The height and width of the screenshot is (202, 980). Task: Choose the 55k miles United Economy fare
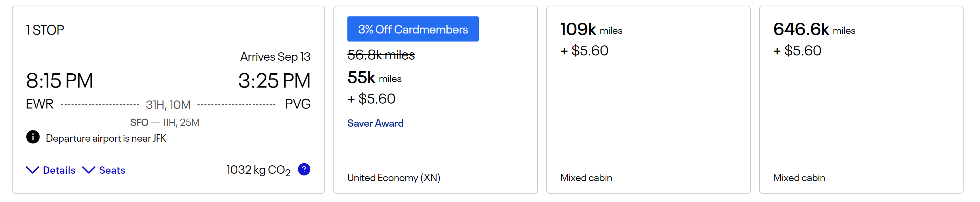pos(435,99)
